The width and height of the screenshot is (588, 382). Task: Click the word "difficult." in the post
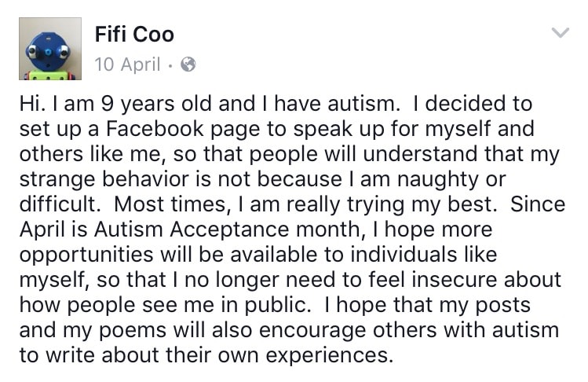(x=60, y=204)
